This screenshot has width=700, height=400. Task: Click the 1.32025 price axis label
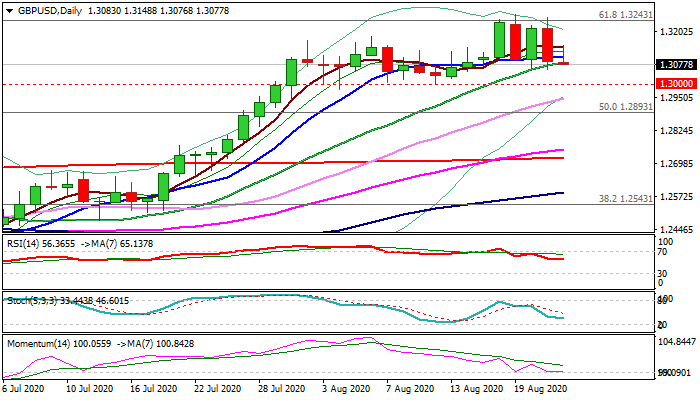[677, 32]
